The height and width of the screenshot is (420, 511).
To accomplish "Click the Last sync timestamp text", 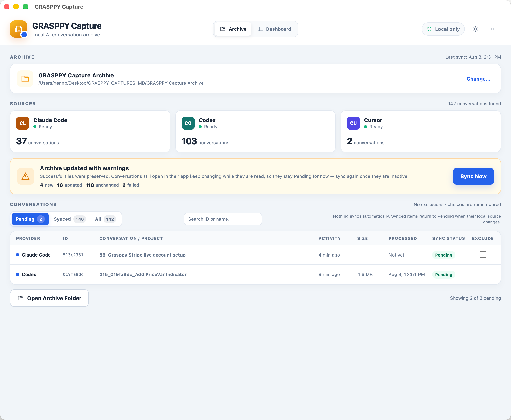I will click(x=473, y=57).
